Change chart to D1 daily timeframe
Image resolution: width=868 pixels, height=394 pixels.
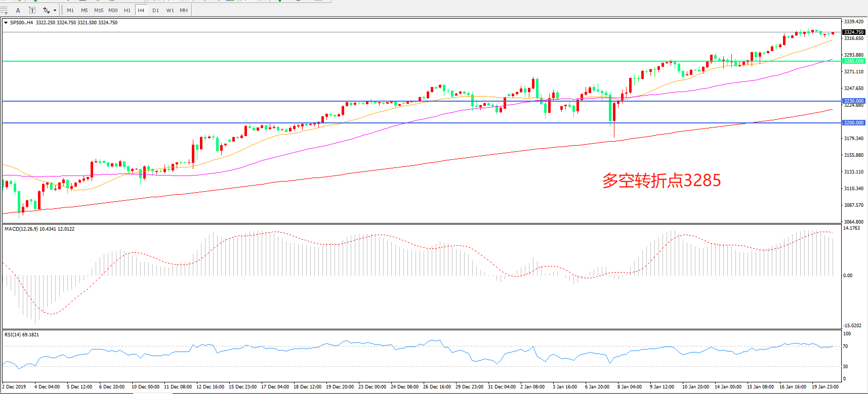pos(155,10)
